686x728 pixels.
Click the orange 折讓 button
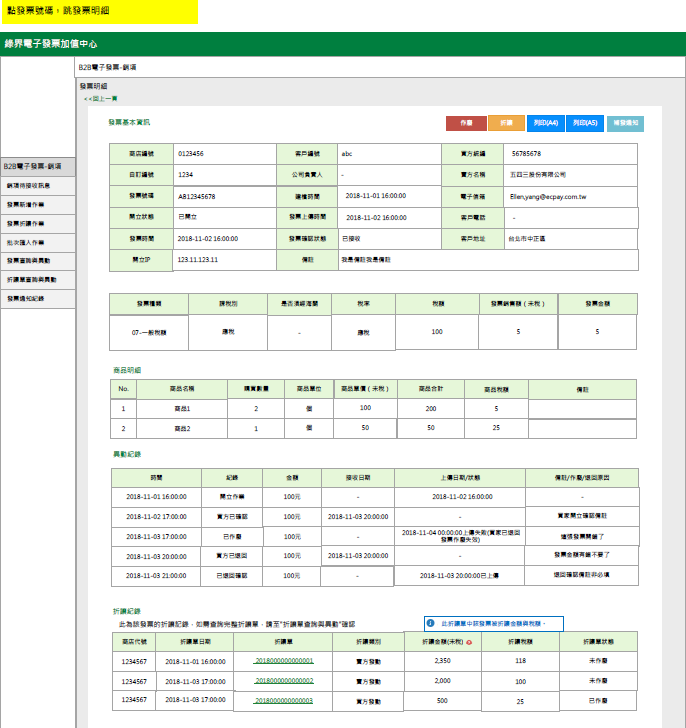pos(506,123)
